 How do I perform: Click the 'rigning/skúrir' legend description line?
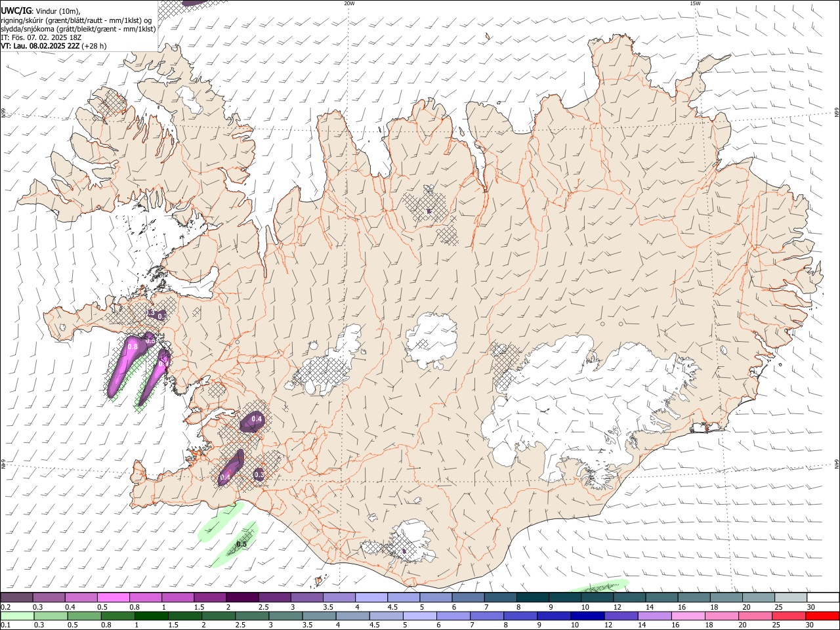click(76, 20)
